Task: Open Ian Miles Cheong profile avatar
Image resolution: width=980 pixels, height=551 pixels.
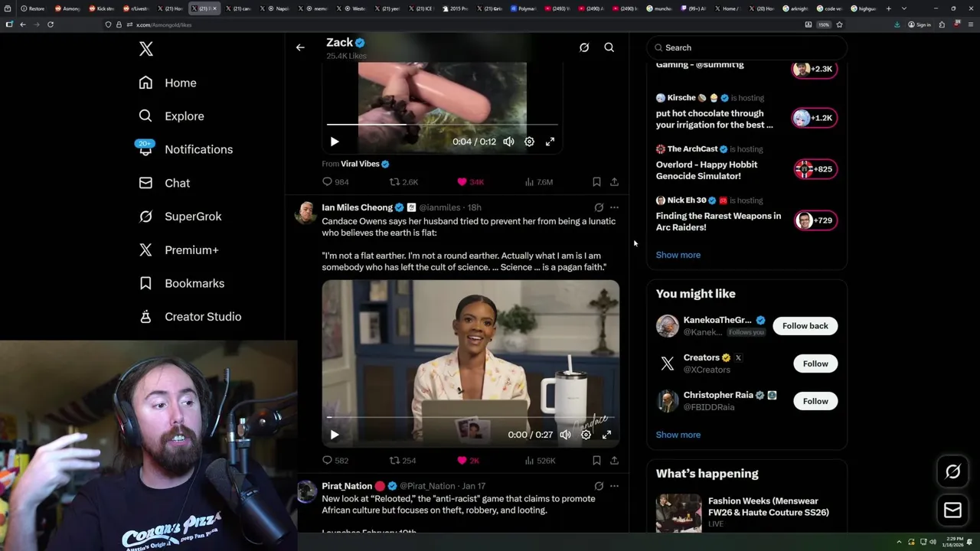Action: pyautogui.click(x=306, y=213)
